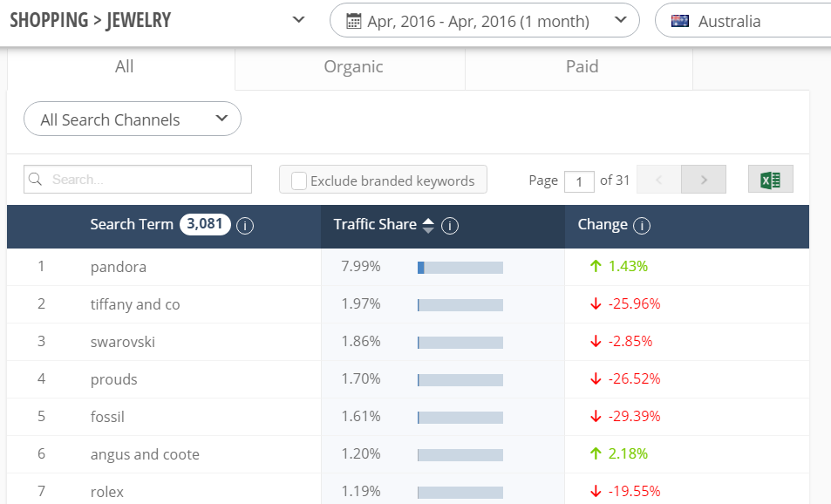
Task: Click green up arrow for angus and coote
Action: 596,453
